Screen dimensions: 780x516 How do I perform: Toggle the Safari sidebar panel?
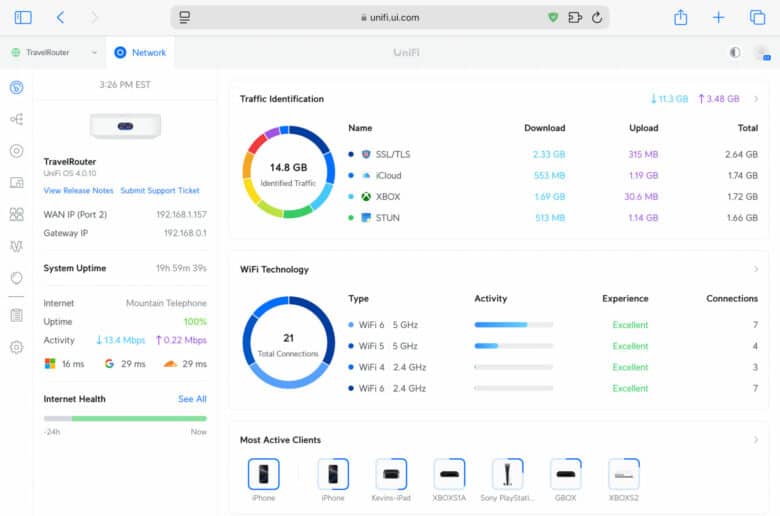pos(23,17)
